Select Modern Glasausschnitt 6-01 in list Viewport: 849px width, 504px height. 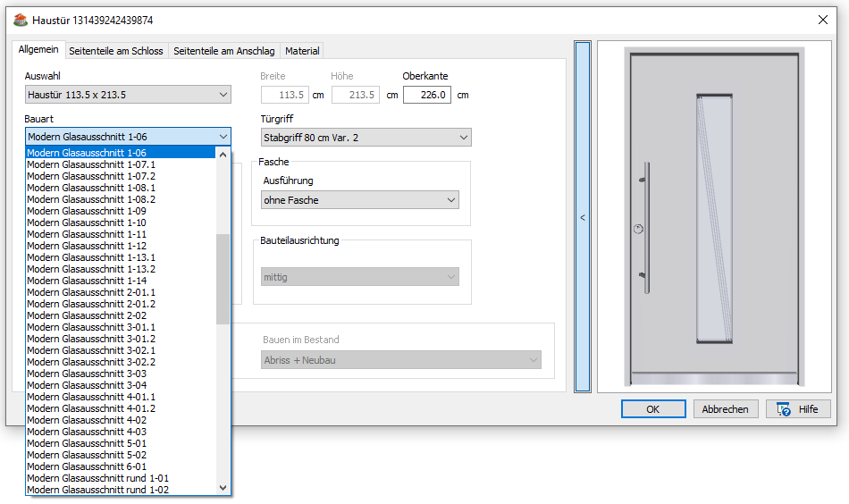coord(87,466)
